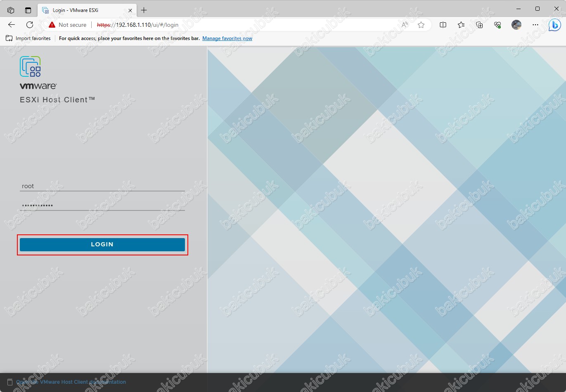This screenshot has height=392, width=566.
Task: Click the Not secure warning indicator
Action: (68, 25)
